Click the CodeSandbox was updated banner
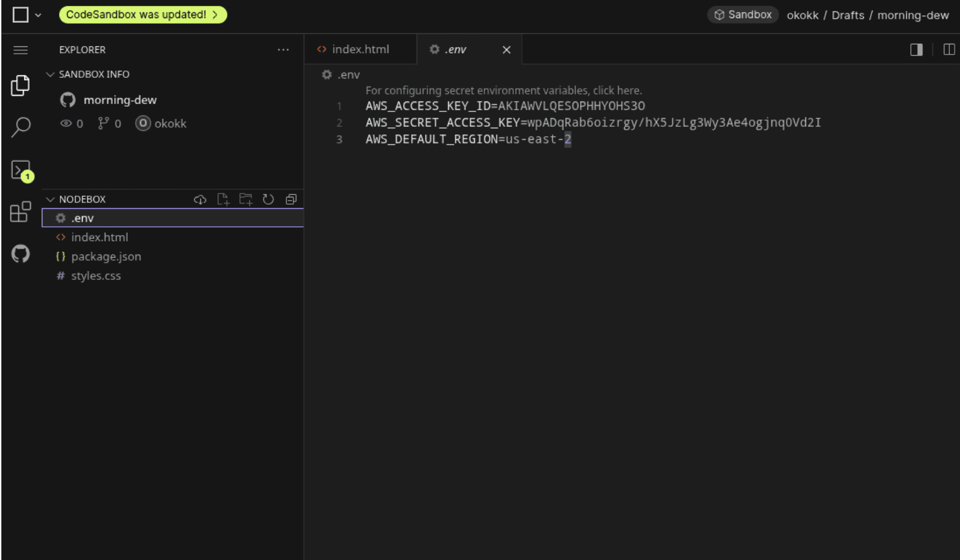 click(x=143, y=15)
